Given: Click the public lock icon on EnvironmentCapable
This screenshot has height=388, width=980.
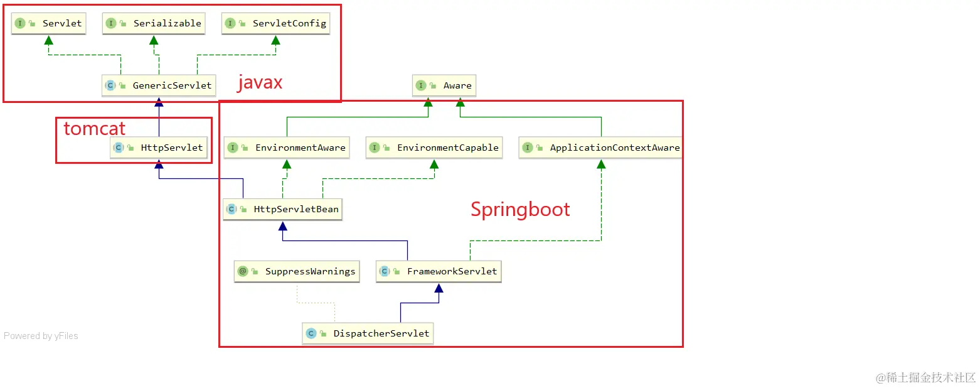Looking at the screenshot, I should [386, 148].
